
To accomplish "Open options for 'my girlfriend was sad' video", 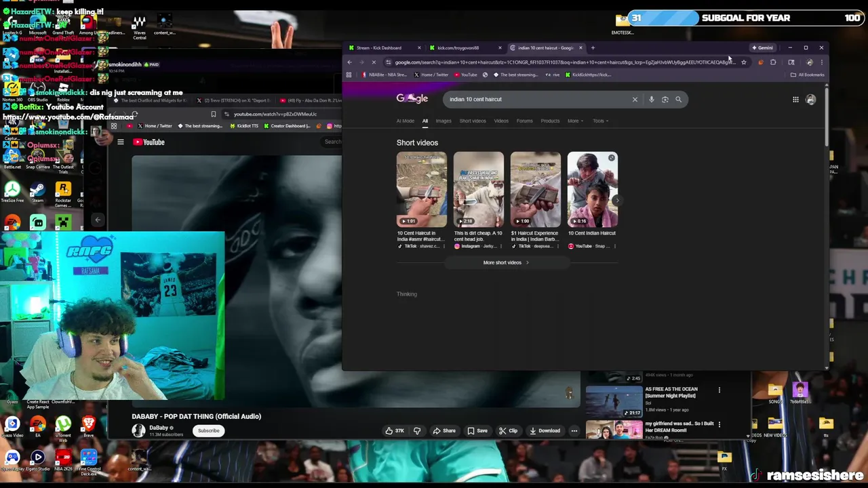I will 719,424.
